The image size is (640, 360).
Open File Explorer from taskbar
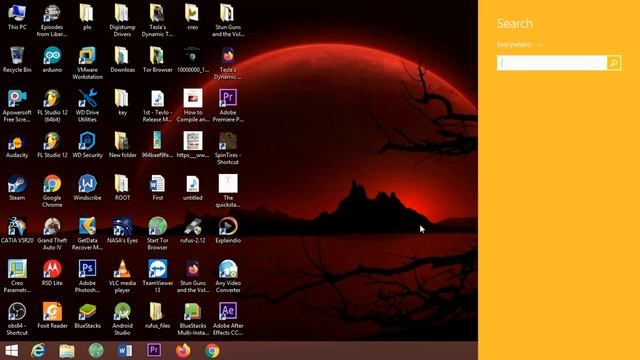[67, 351]
